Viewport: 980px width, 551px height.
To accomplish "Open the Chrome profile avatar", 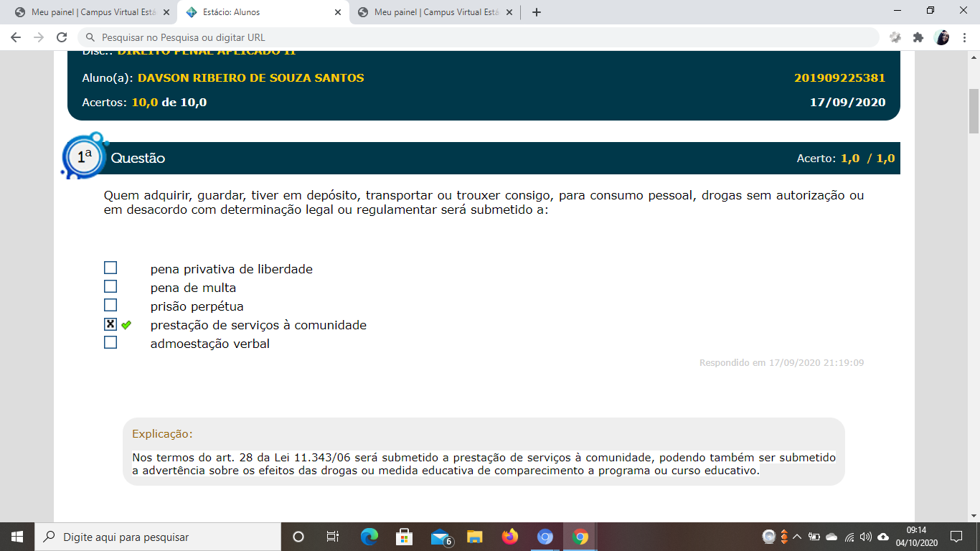I will [x=941, y=37].
